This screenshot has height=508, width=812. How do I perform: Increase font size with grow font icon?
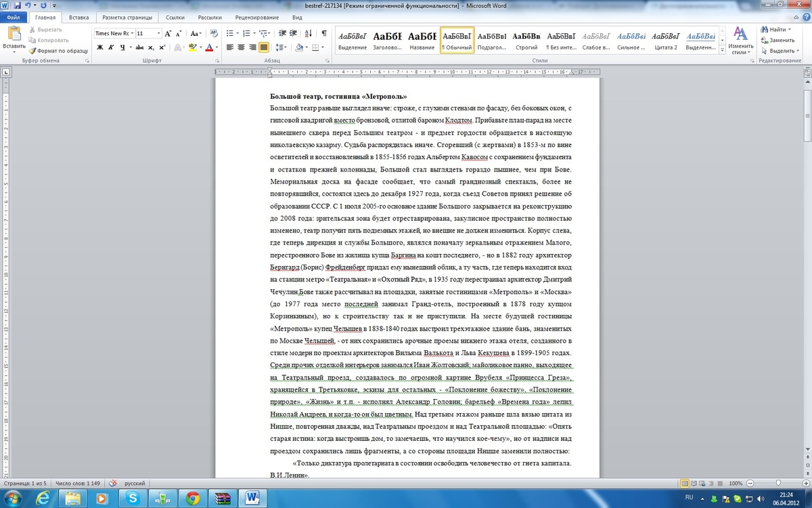[x=168, y=33]
